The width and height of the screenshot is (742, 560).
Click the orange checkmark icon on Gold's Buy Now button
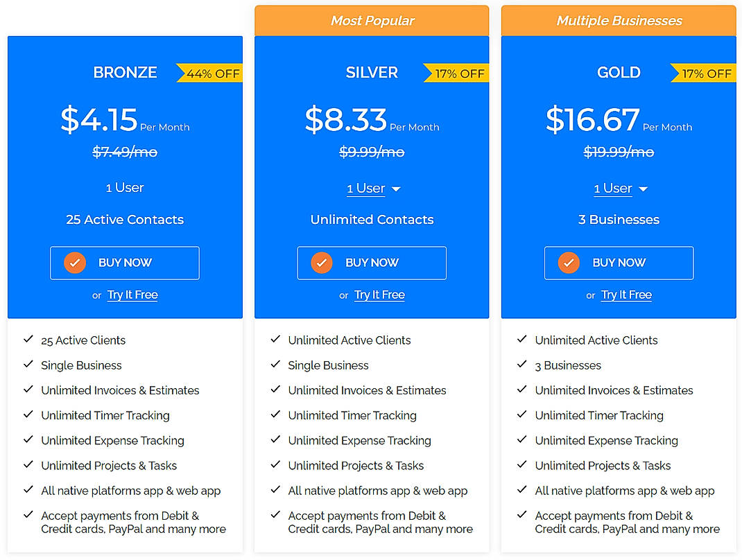569,263
